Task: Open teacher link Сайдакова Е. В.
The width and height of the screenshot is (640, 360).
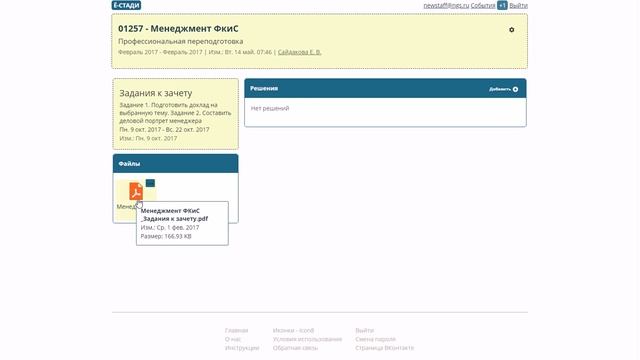Action: click(300, 52)
